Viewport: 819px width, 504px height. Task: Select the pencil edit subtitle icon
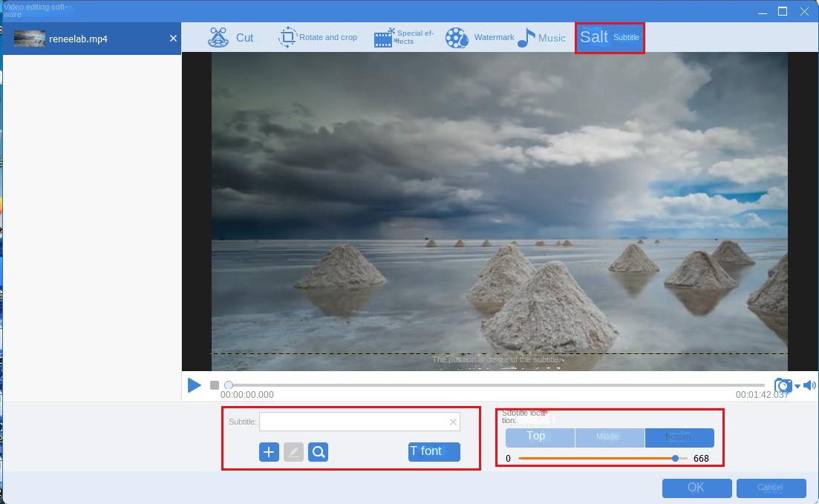tap(293, 451)
